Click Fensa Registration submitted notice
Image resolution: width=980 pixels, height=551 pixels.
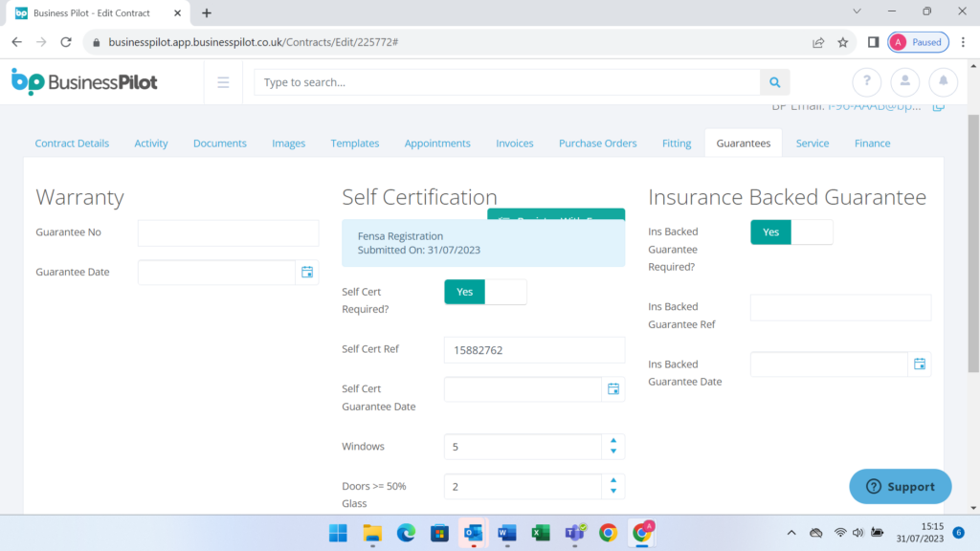[483, 243]
